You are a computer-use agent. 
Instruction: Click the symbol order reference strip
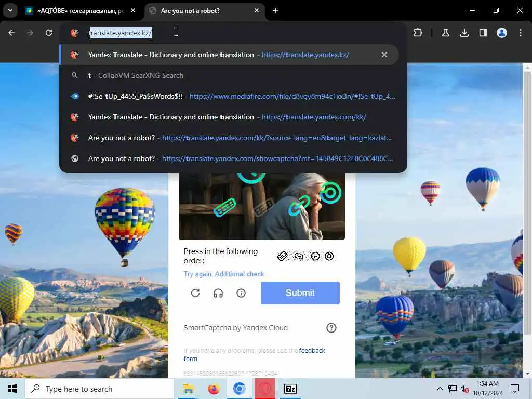pyautogui.click(x=305, y=256)
